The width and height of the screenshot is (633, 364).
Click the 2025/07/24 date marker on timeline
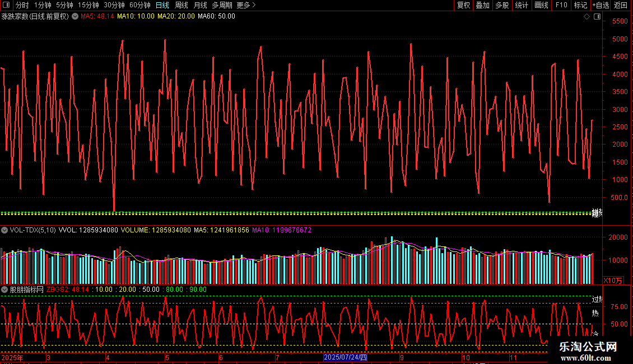(345, 357)
